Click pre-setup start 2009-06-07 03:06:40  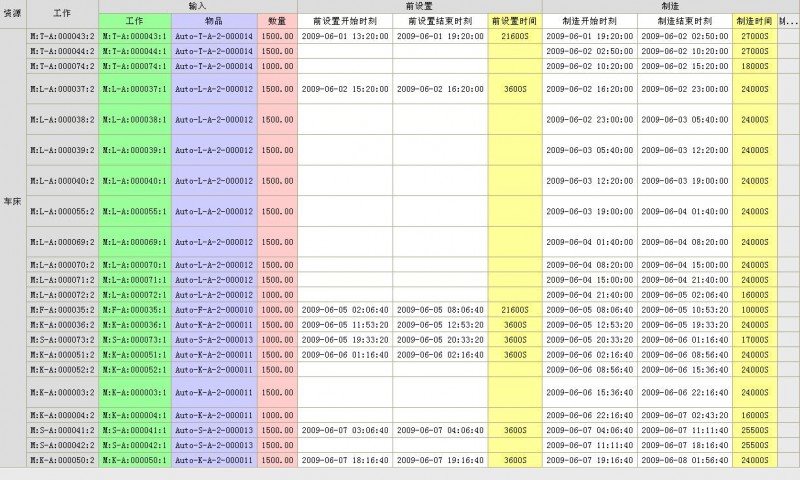click(345, 430)
